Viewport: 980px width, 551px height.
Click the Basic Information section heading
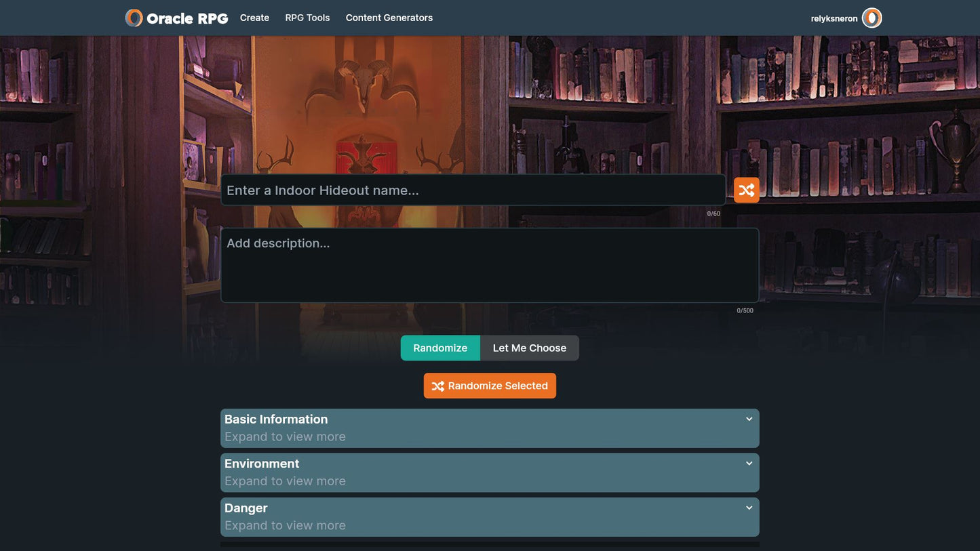[x=276, y=420]
